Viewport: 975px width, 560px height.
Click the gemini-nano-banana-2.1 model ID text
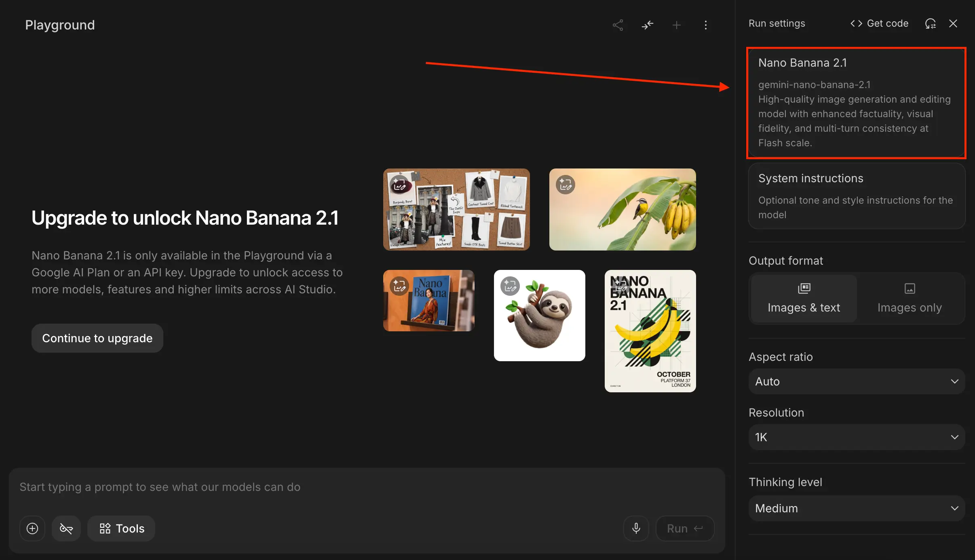point(814,85)
